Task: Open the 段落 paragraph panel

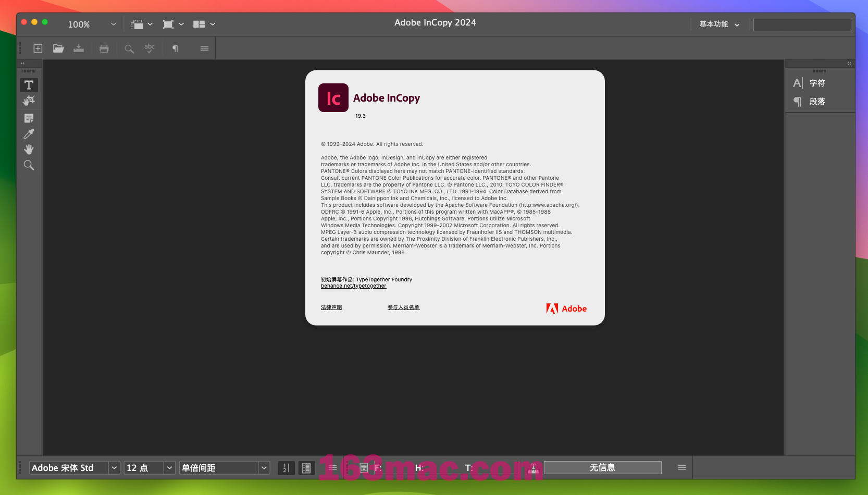Action: (817, 101)
